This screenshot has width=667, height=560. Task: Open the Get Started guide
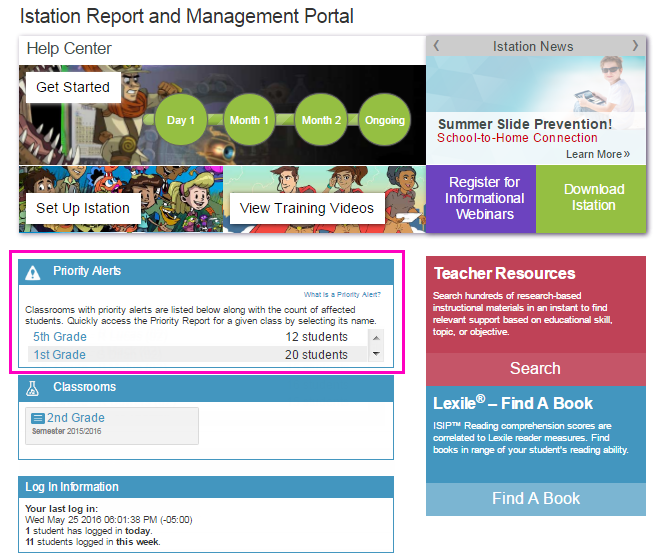pos(73,87)
